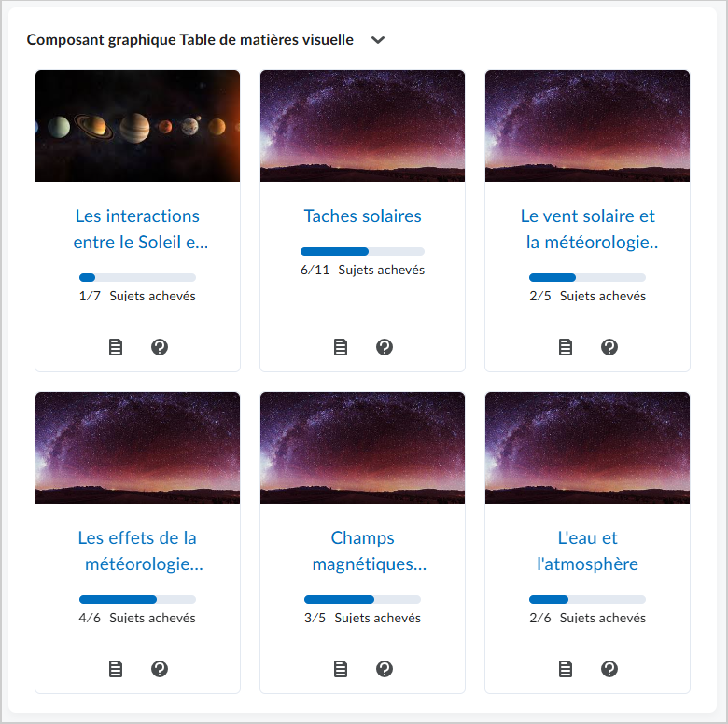Click document icon on Le vent solaire card
The width and height of the screenshot is (728, 724).
click(565, 347)
